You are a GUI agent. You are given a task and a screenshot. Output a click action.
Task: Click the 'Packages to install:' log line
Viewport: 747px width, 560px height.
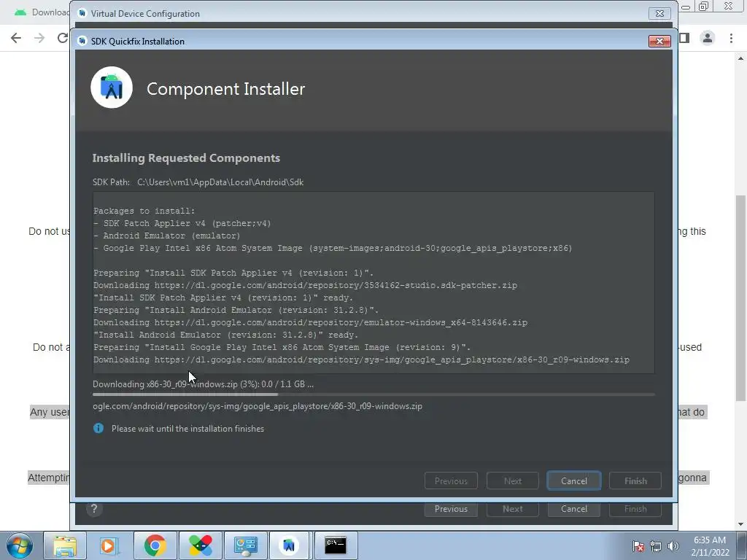pos(144,211)
